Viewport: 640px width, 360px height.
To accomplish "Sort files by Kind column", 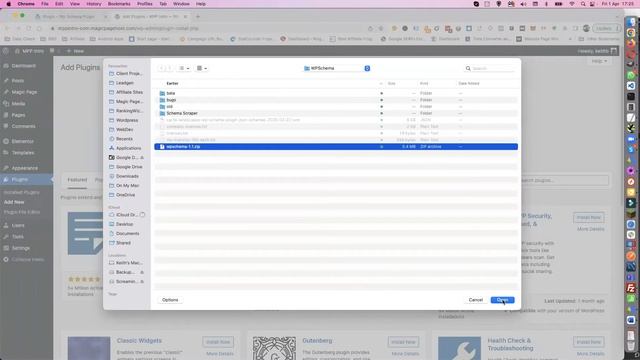I will 424,83.
